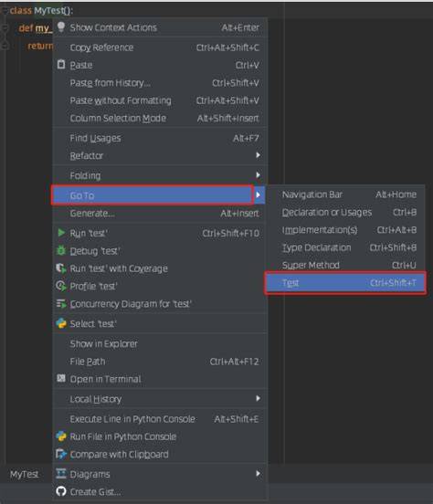Click the GitHub Create Gist icon

point(61,491)
